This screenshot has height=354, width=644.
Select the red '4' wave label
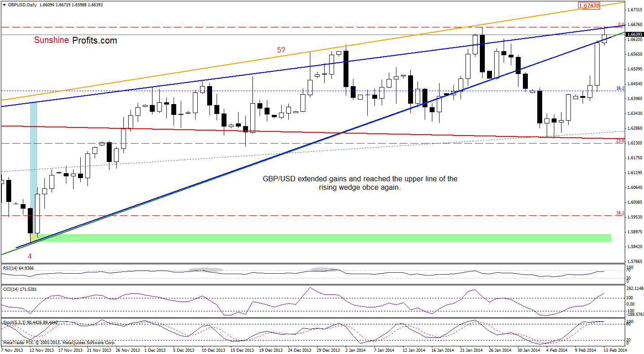click(x=30, y=257)
